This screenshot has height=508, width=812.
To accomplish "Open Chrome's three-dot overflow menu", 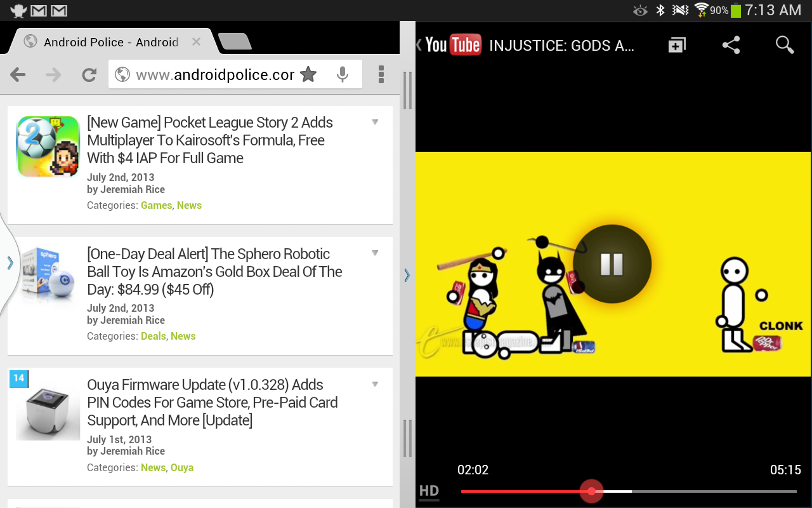I will [x=381, y=74].
